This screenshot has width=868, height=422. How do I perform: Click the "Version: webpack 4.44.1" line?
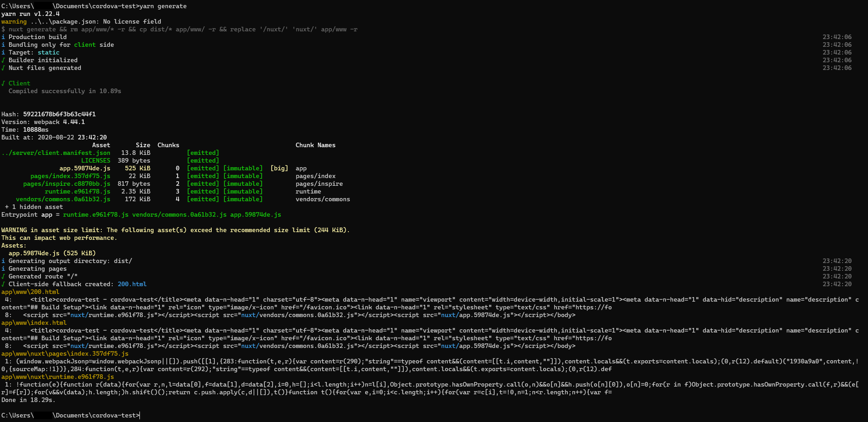click(x=43, y=122)
